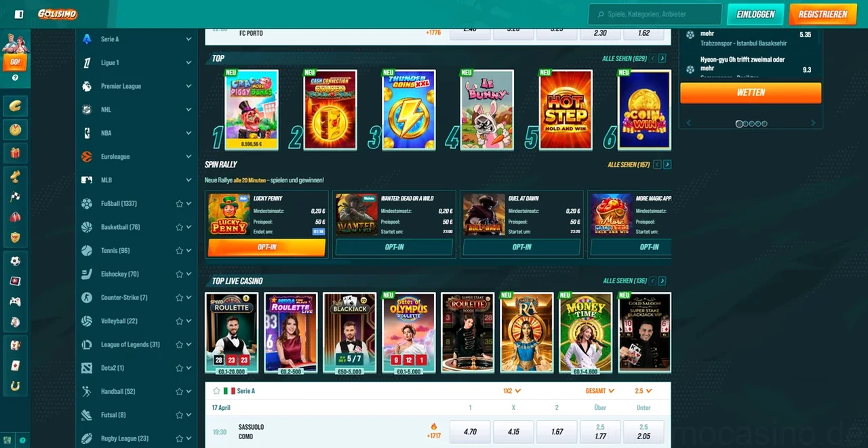Favorite League of Legends with its star

[180, 344]
